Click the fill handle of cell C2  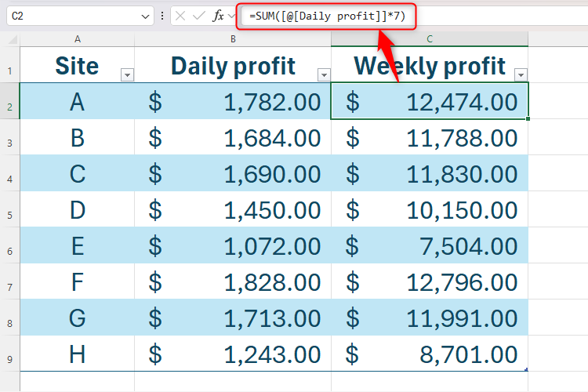(x=528, y=118)
